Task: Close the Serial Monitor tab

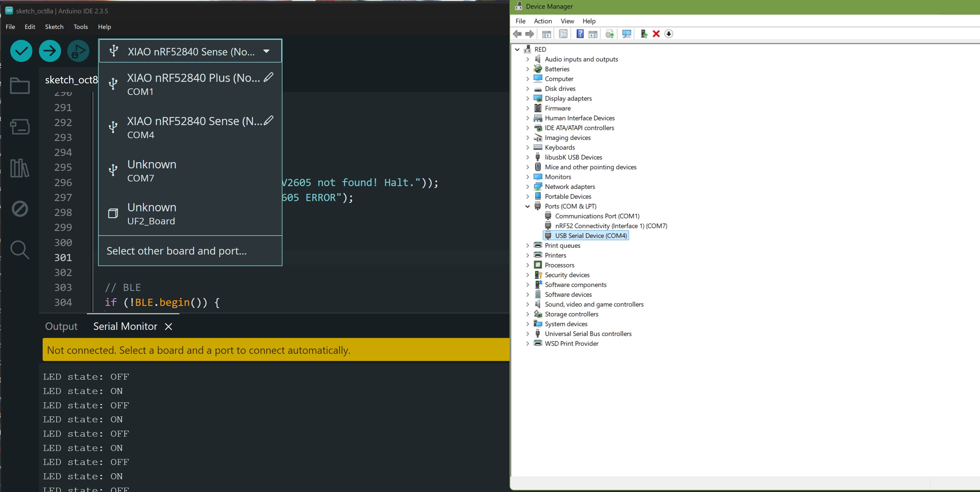Action: pos(168,327)
